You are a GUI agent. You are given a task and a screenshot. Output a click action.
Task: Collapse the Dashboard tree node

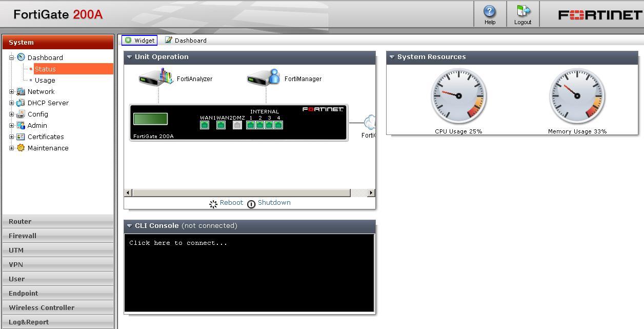[x=12, y=57]
